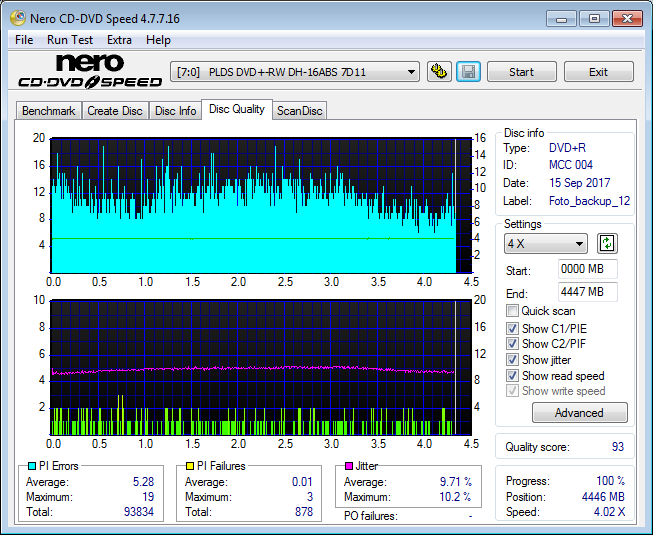Switch to the Benchmark tab

[49, 111]
